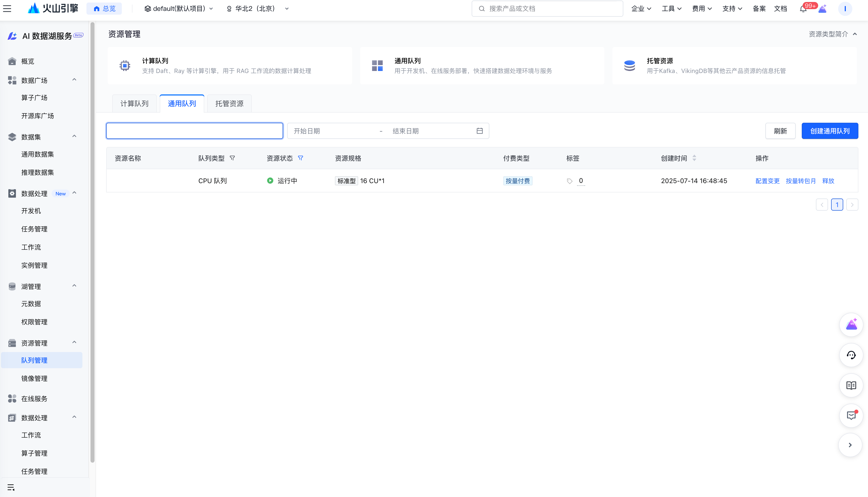
Task: Switch to the compute queue tab
Action: point(134,104)
